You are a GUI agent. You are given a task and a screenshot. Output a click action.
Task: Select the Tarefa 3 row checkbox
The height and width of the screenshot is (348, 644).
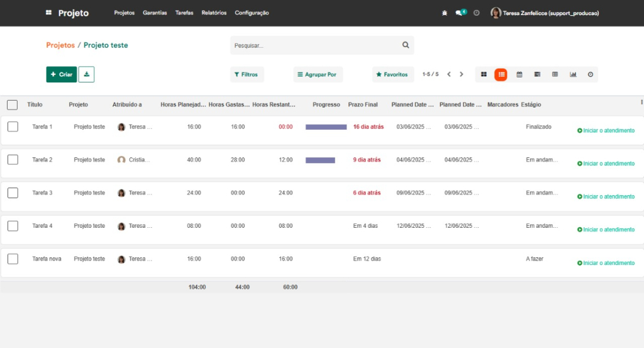[x=13, y=193]
